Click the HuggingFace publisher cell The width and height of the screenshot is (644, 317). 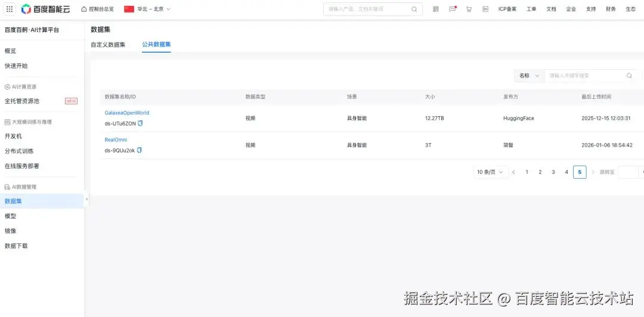519,118
